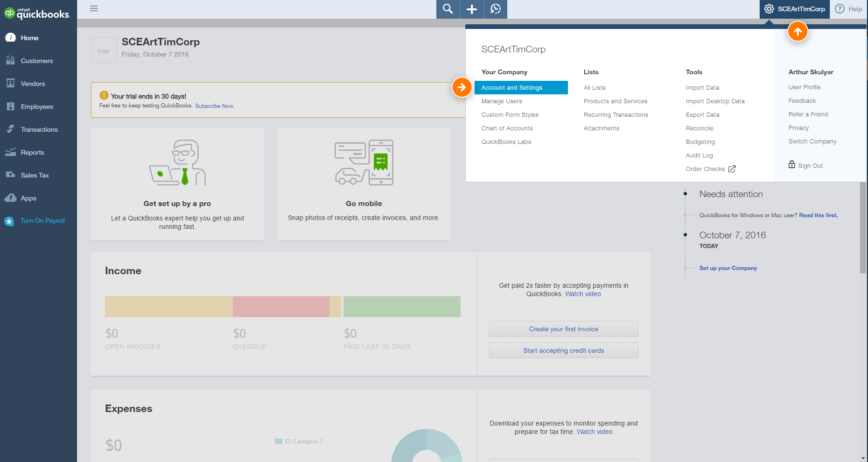
Task: Open Chart of Accounts
Action: (507, 128)
